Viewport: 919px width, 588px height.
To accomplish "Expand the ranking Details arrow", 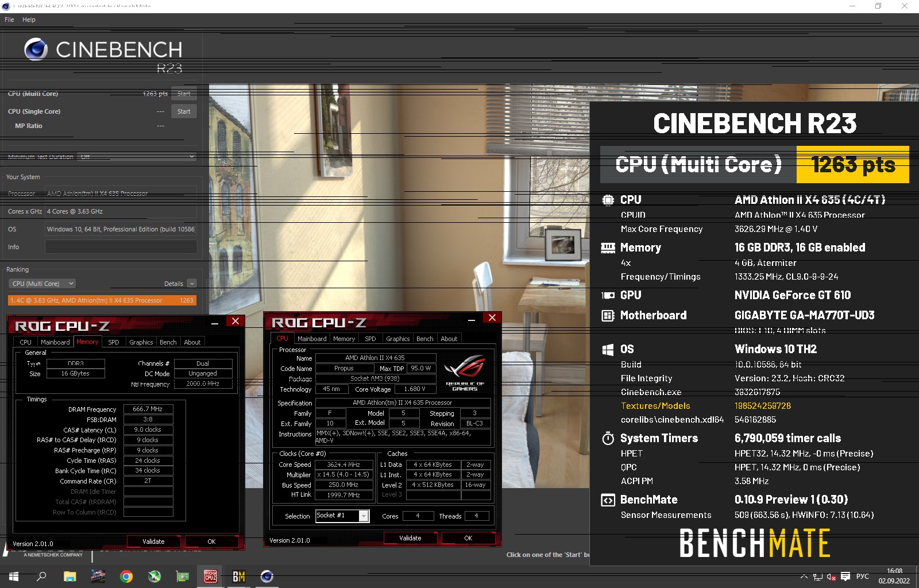I will [x=192, y=284].
